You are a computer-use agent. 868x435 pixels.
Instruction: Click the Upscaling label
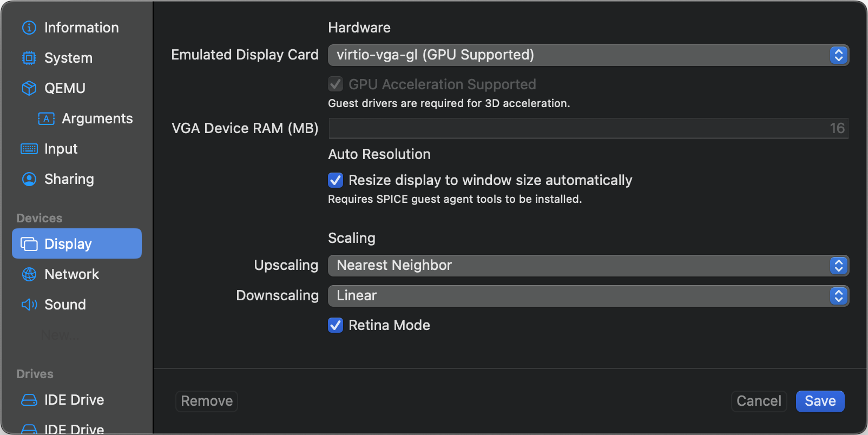pyautogui.click(x=286, y=265)
